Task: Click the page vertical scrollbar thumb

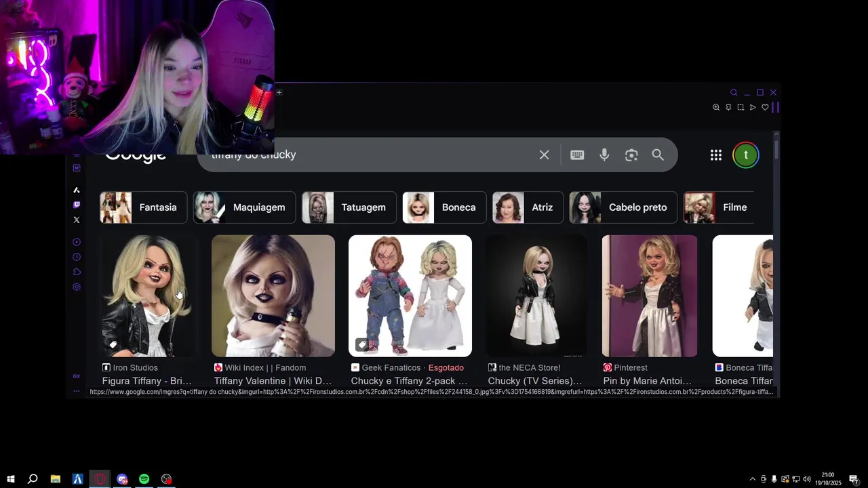Action: [776, 148]
